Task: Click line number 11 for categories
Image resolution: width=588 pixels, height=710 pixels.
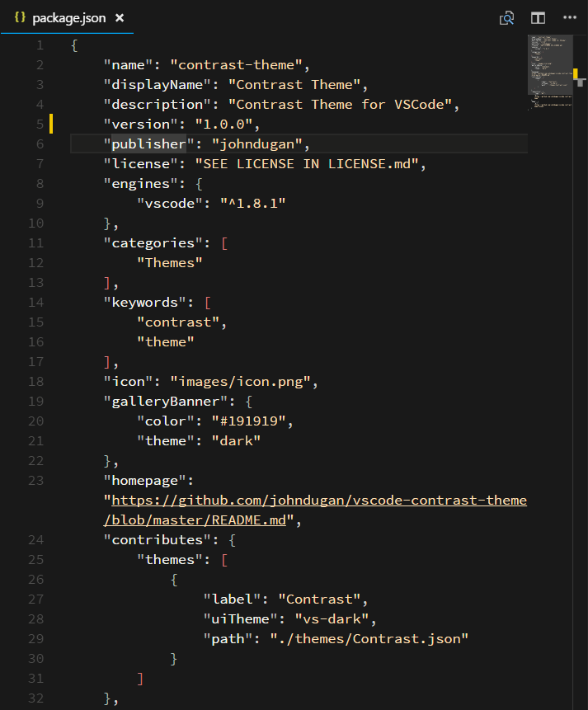Action: (35, 243)
